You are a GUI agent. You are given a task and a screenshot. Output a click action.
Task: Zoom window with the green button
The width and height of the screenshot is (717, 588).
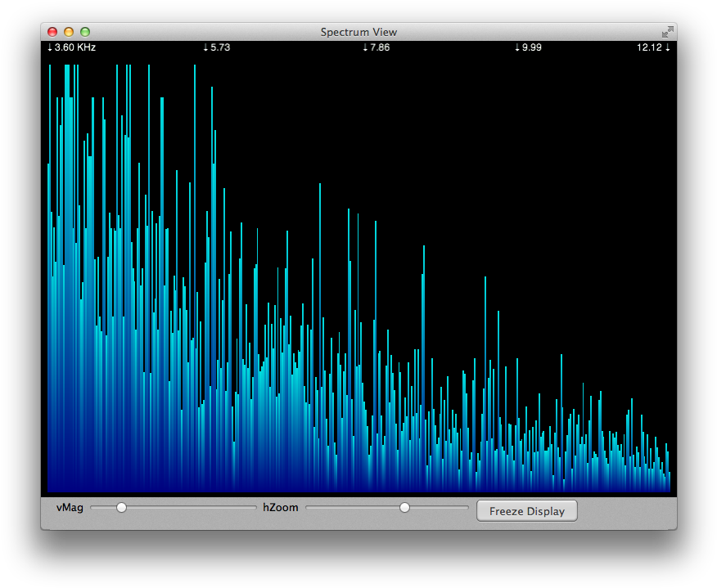pyautogui.click(x=85, y=32)
